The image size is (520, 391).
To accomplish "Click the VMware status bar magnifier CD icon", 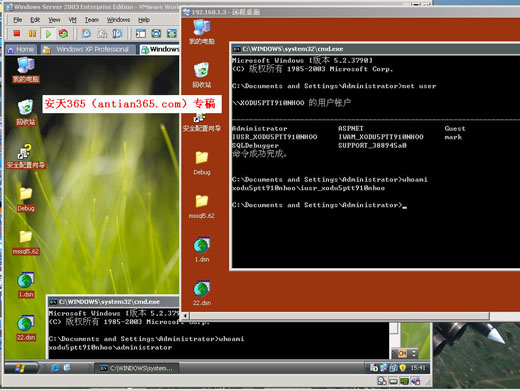I will (382, 381).
